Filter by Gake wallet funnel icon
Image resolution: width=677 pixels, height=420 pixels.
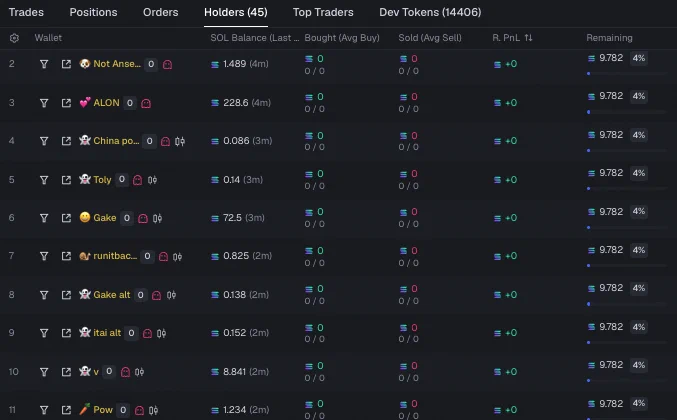tap(44, 218)
